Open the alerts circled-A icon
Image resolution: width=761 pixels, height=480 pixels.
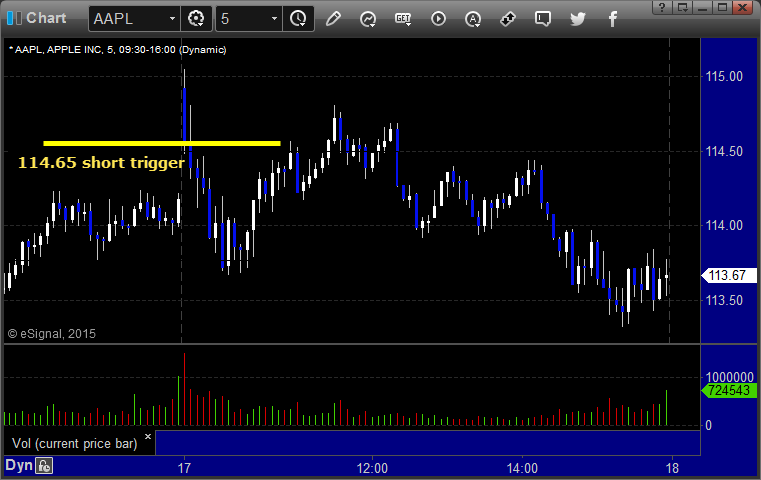click(x=473, y=19)
